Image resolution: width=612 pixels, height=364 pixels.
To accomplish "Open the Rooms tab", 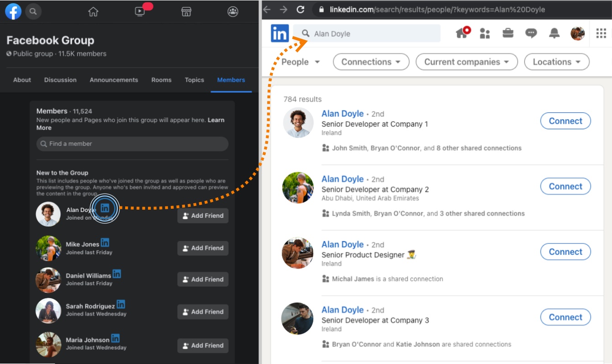I will [x=162, y=80].
